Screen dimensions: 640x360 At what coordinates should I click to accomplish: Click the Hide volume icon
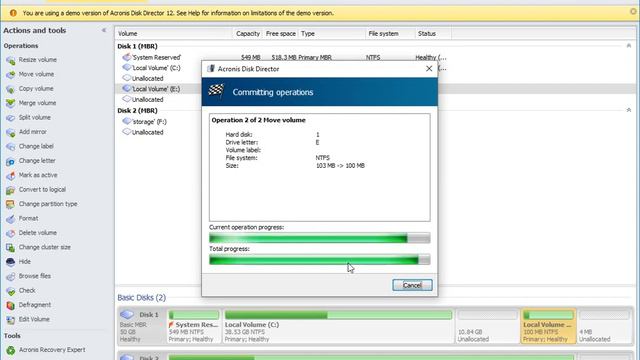click(11, 262)
